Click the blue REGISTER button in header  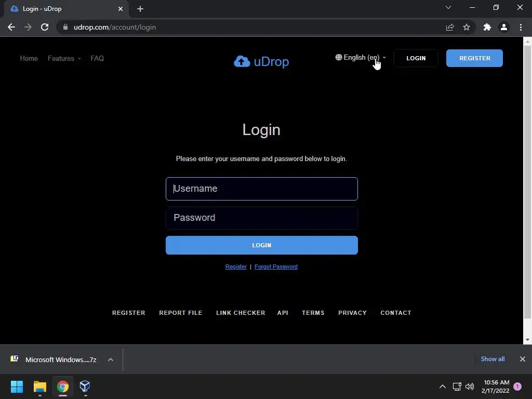pyautogui.click(x=474, y=58)
